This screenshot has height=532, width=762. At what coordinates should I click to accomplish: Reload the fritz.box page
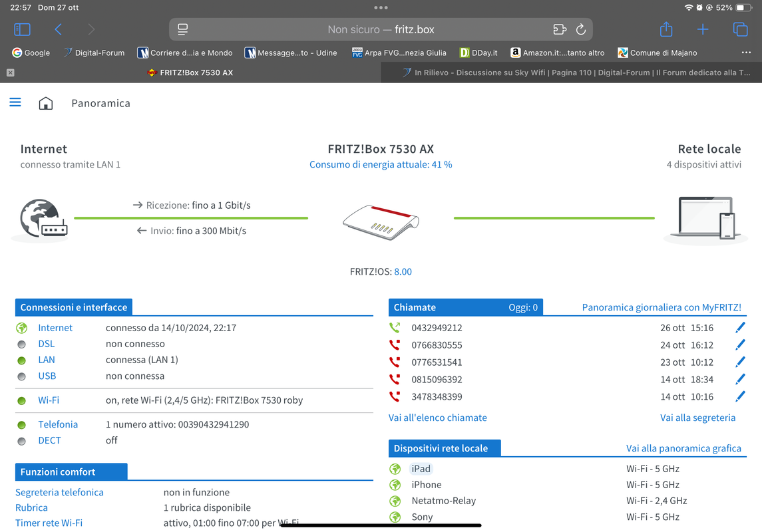[x=581, y=30]
